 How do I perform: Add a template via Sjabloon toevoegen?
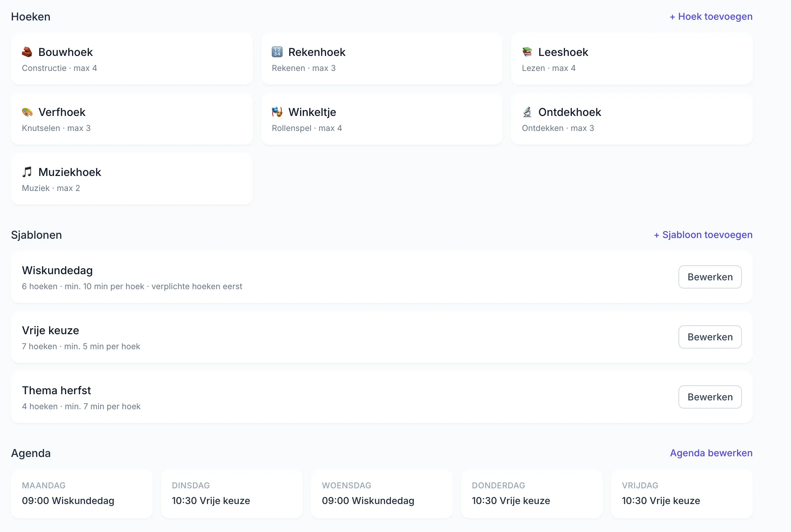pos(703,235)
